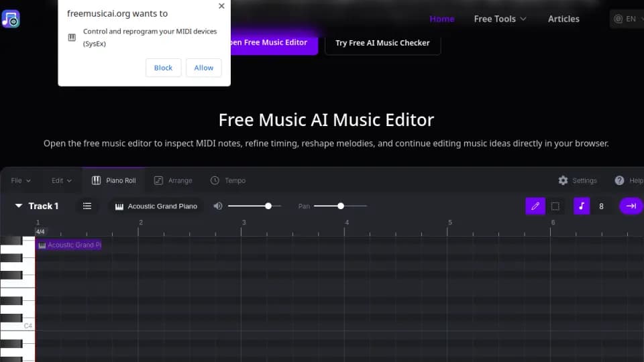The width and height of the screenshot is (644, 362).
Task: Select the Pencil draw tool
Action: (535, 206)
